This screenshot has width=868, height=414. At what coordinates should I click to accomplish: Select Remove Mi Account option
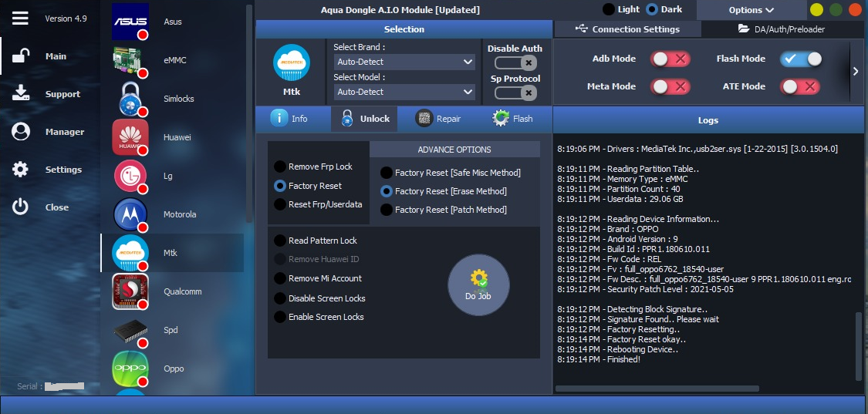[x=318, y=278]
